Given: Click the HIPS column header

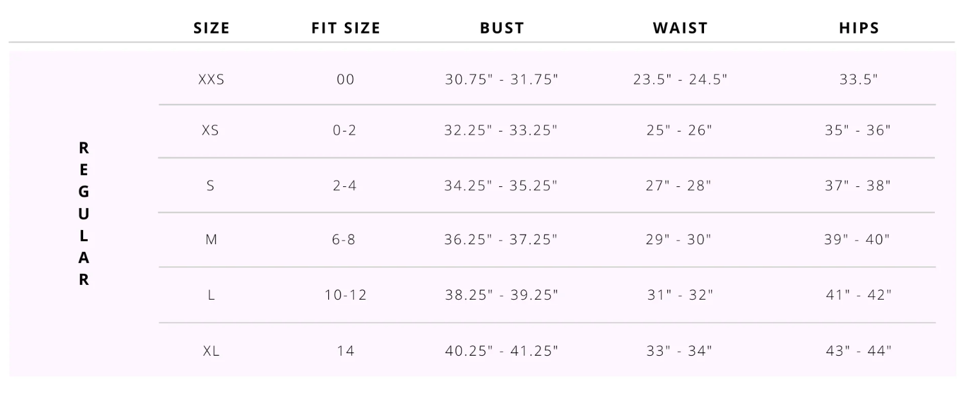Looking at the screenshot, I should (859, 28).
